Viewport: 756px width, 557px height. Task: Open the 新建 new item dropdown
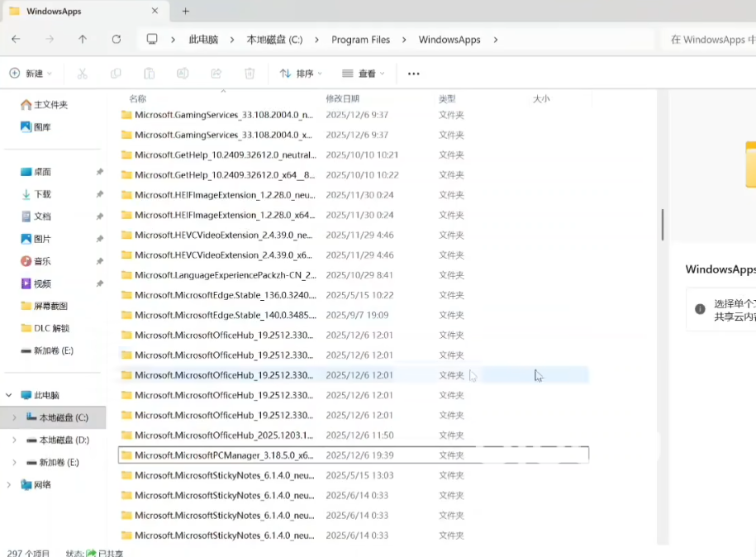(x=31, y=74)
